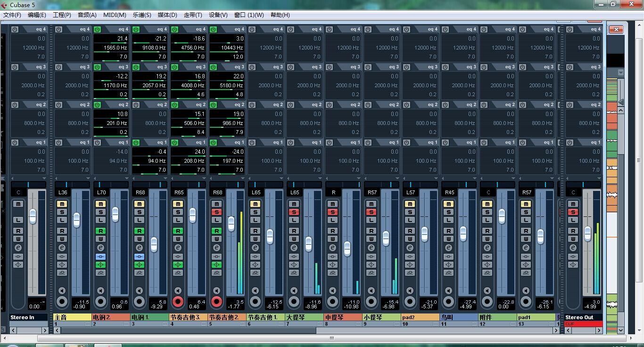Disable red record button on 节奏吉他 3.
Viewport: 644px width, 347px height.
[178, 301]
